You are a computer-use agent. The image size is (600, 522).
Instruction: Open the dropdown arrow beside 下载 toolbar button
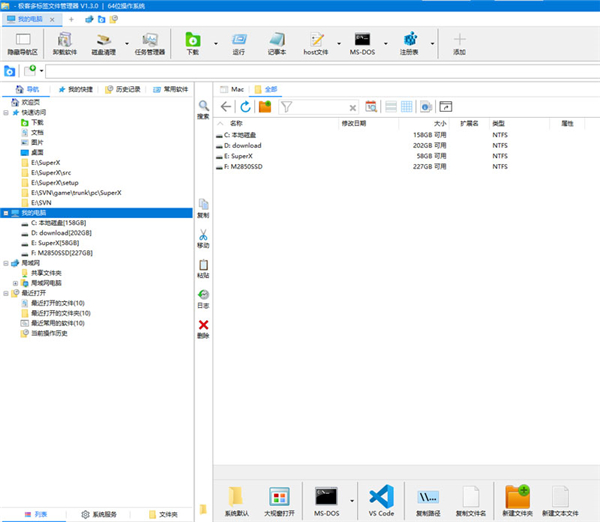[215, 42]
